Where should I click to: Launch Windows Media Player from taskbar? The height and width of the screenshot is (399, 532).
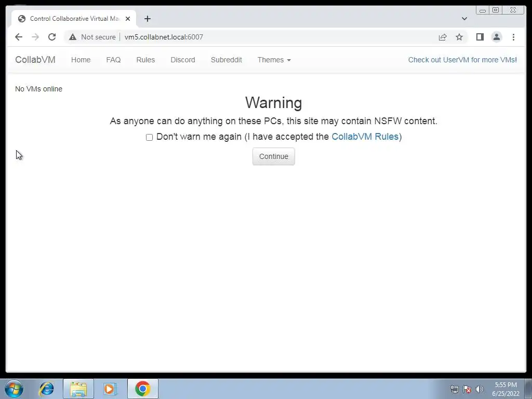(110, 389)
